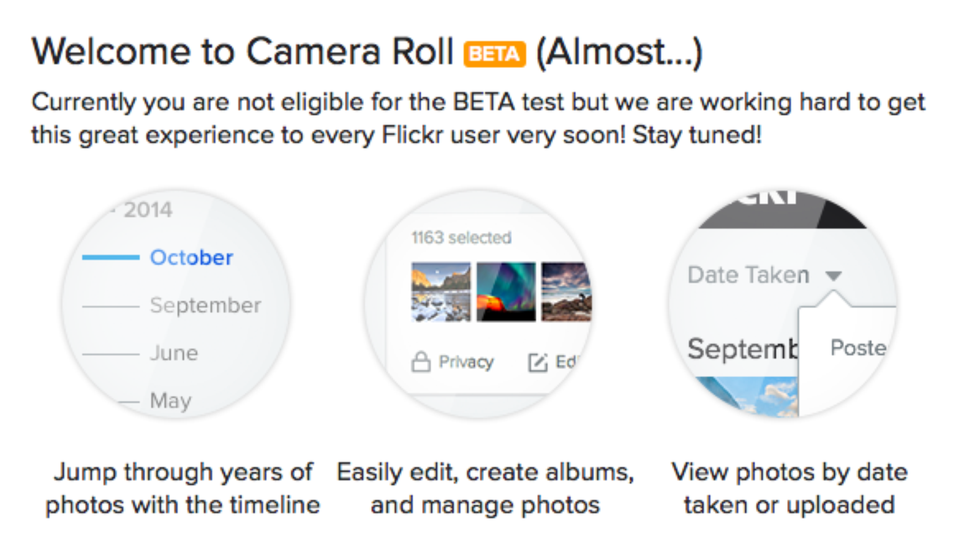This screenshot has width=980, height=551.
Task: Click the orange BETA badge
Action: pyautogui.click(x=494, y=54)
